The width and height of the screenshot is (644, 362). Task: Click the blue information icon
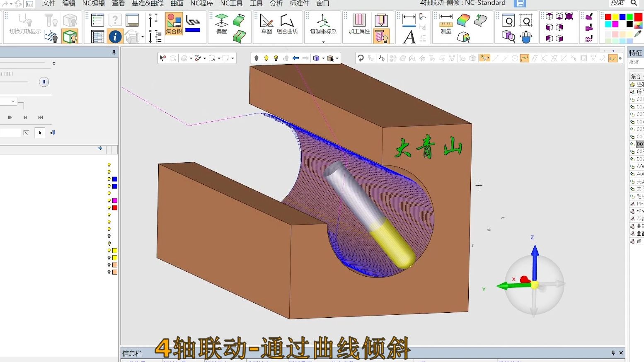click(x=115, y=37)
